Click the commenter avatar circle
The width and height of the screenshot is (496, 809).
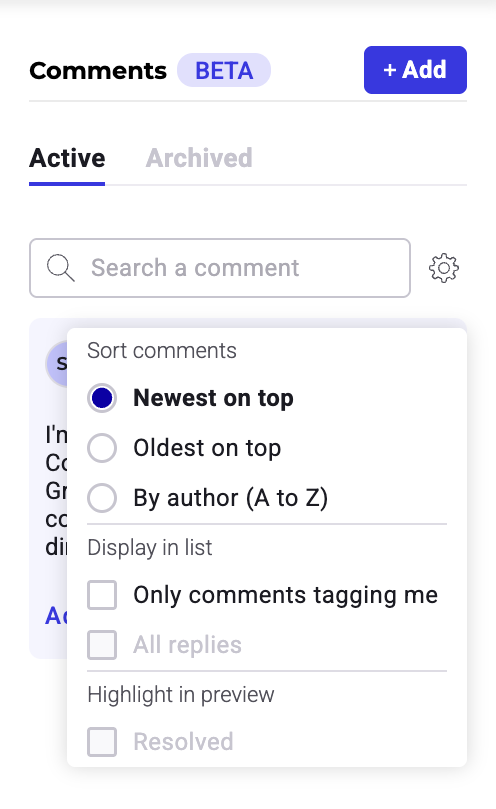point(56,364)
